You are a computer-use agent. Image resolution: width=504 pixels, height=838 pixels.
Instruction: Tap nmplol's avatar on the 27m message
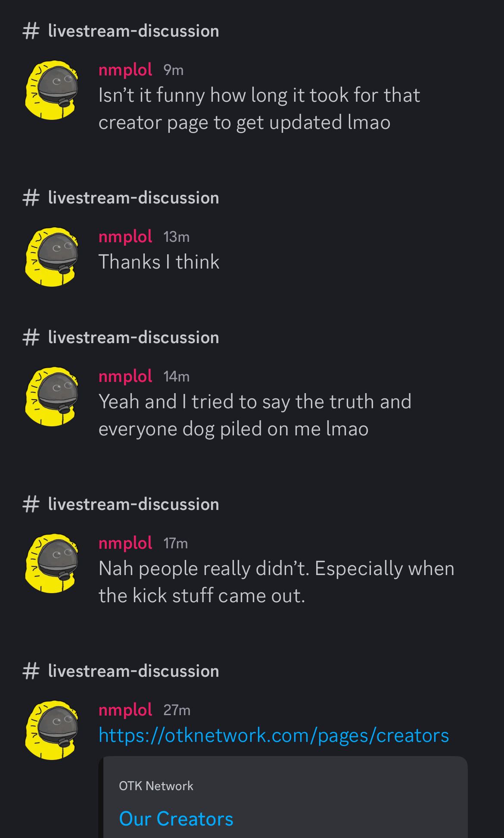tap(52, 730)
